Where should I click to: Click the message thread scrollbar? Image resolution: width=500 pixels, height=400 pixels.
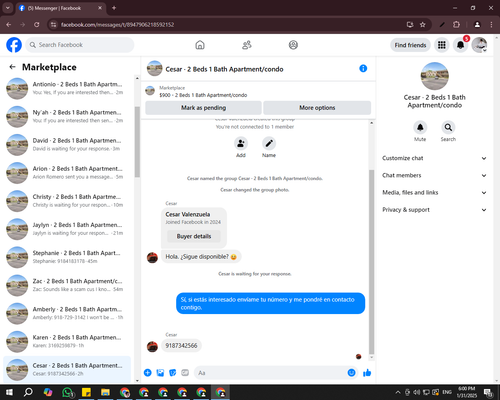[371, 262]
